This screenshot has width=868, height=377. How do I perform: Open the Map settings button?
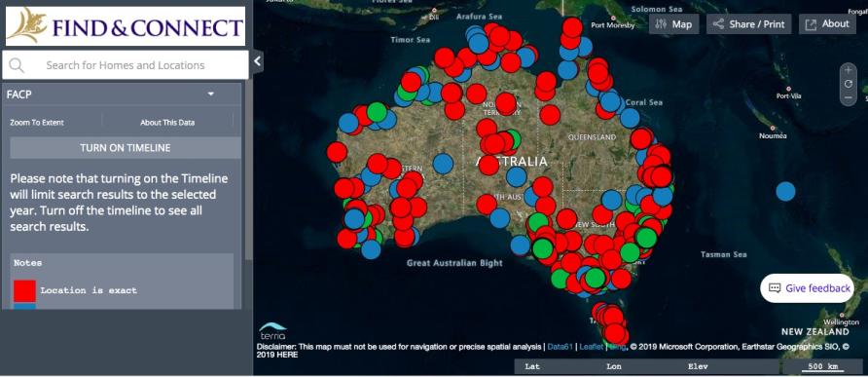(x=673, y=24)
